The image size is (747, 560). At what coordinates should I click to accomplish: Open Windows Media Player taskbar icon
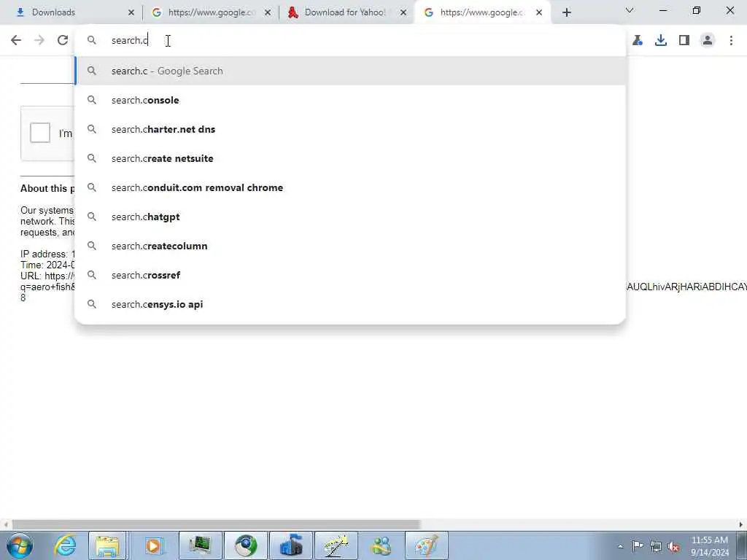pos(153,545)
